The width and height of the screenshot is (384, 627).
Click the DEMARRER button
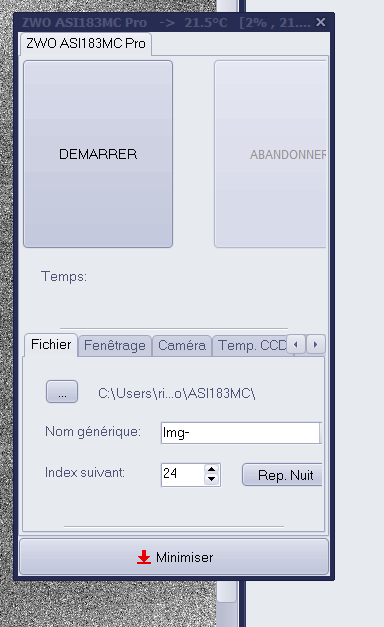click(x=98, y=154)
